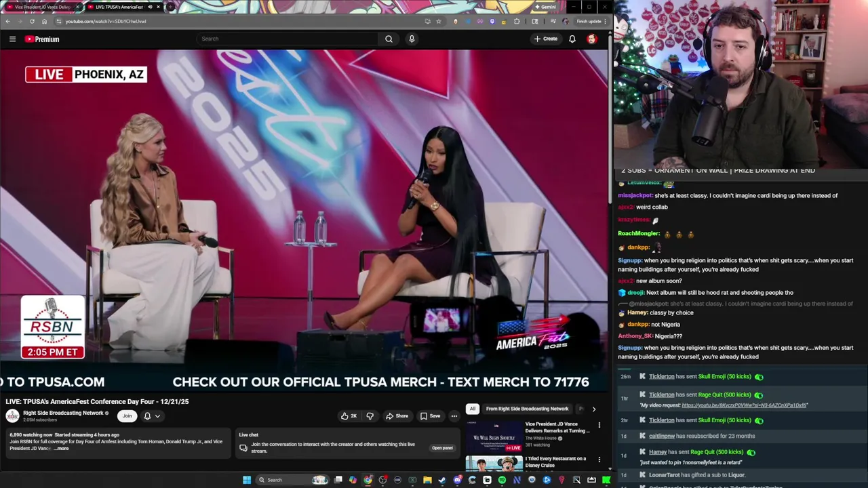This screenshot has width=868, height=488.
Task: Click the Create button
Action: (545, 39)
